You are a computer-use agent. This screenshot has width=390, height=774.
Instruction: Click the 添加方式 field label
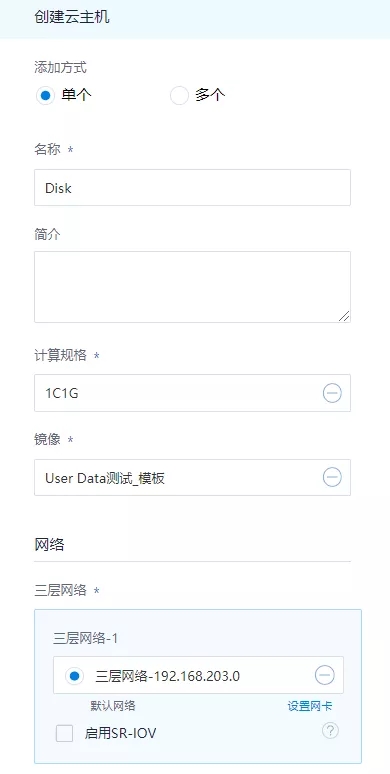61,68
